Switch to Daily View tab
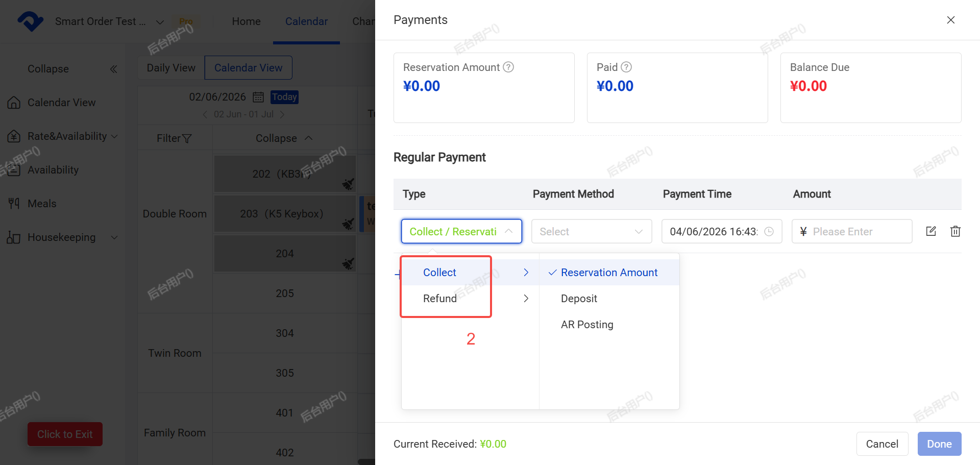The height and width of the screenshot is (465, 980). pyautogui.click(x=171, y=68)
